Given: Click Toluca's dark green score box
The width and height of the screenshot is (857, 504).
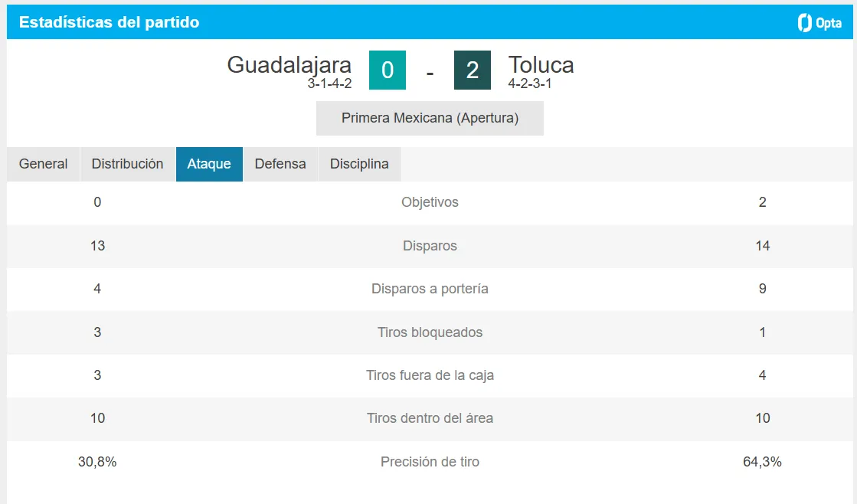Looking at the screenshot, I should click(x=473, y=70).
